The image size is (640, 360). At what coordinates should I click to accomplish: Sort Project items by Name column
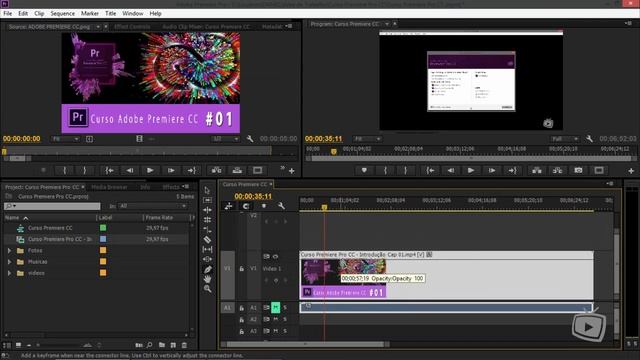pos(12,218)
